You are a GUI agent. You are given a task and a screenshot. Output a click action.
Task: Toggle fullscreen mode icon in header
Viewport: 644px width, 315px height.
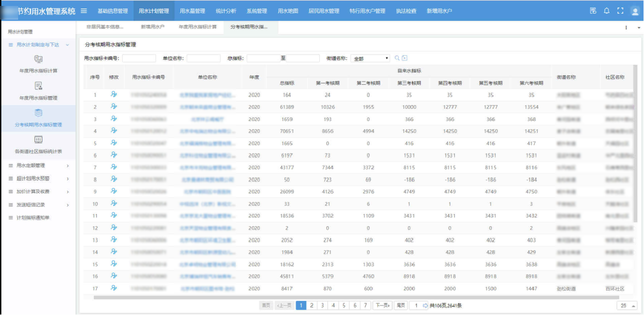620,11
